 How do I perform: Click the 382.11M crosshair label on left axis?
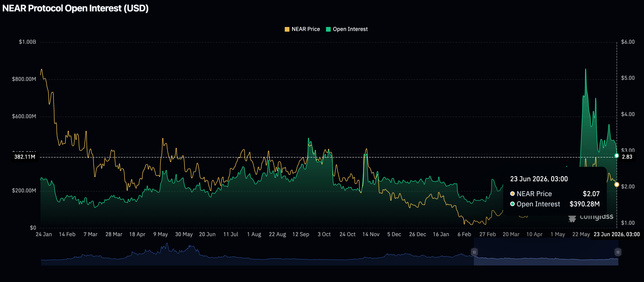24,157
